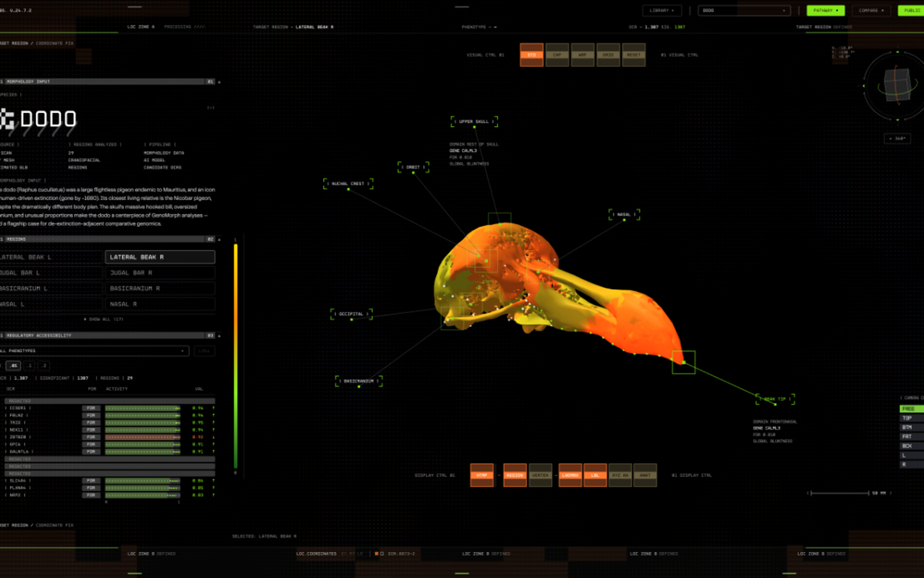
Task: Click the Orbit landmark label
Action: [413, 167]
